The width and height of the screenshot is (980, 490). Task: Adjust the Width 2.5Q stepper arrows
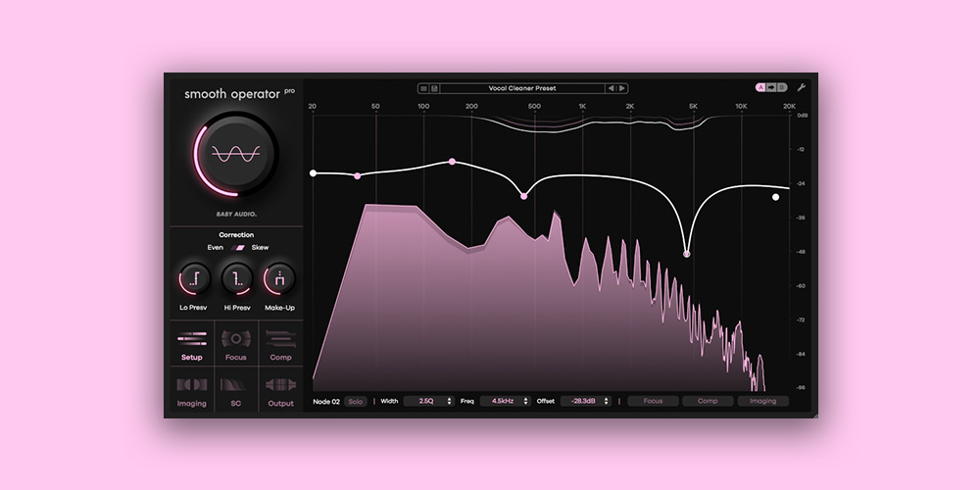(450, 401)
